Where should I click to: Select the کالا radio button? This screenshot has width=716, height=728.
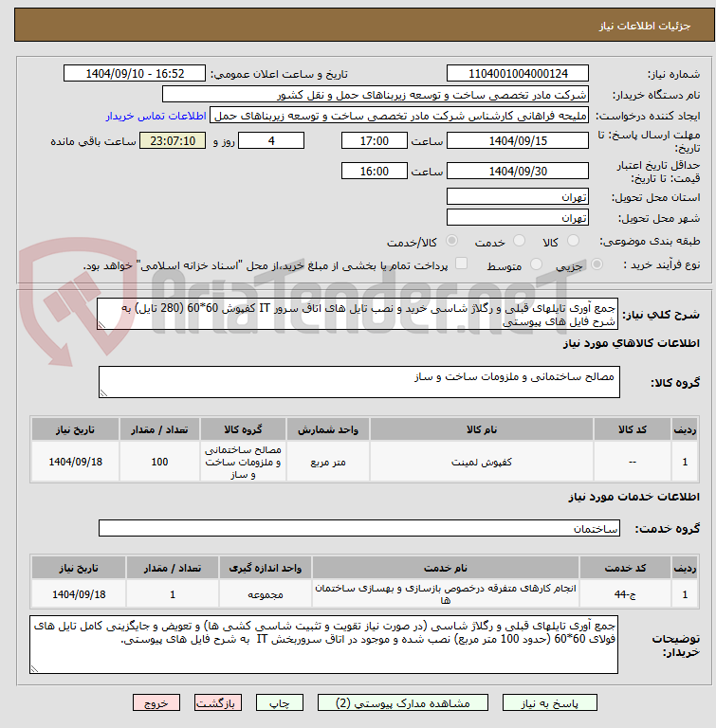tap(574, 241)
